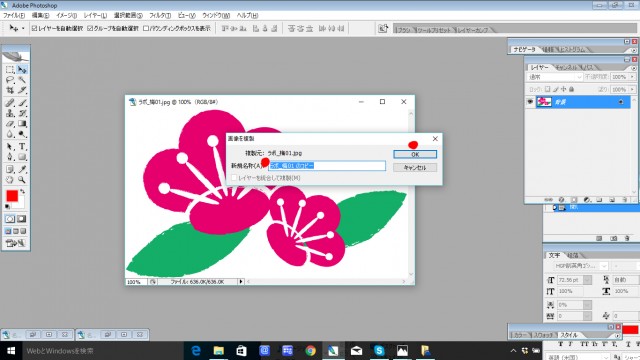Open the File menu
640x360 pixels.
pos(14,16)
